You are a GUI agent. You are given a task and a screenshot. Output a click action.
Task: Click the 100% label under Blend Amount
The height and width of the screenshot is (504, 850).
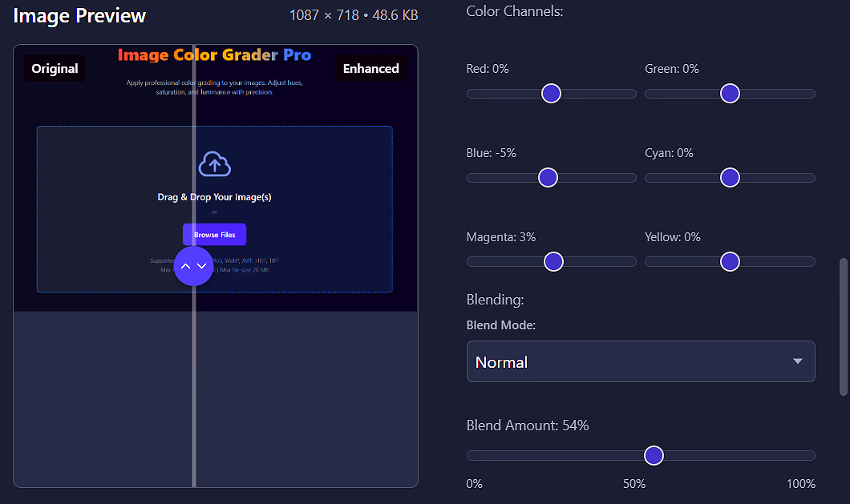[x=800, y=484]
